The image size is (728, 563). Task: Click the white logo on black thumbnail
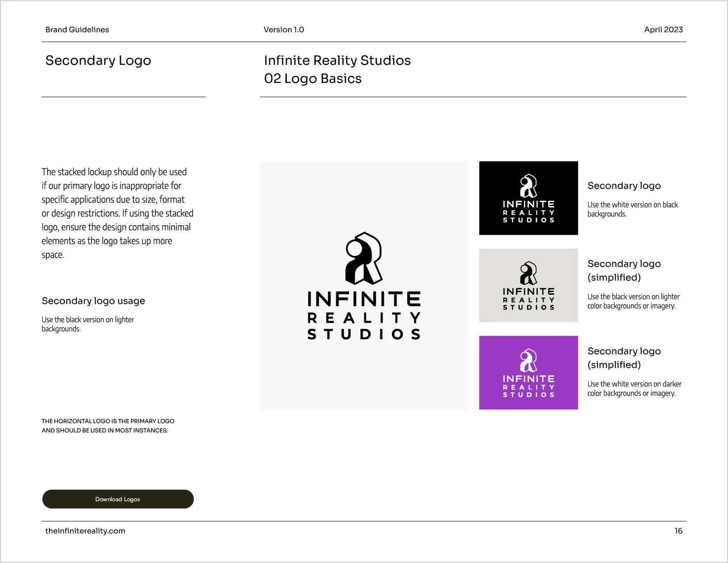point(529,198)
